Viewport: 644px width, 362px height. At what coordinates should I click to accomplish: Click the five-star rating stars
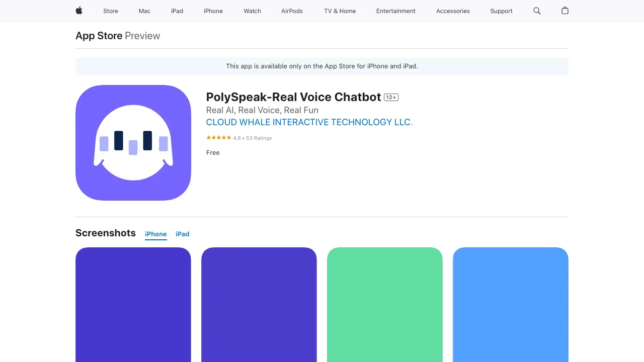pyautogui.click(x=218, y=137)
